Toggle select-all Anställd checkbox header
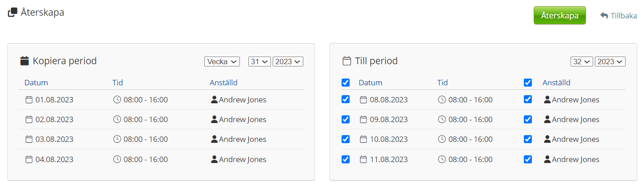 coord(528,83)
